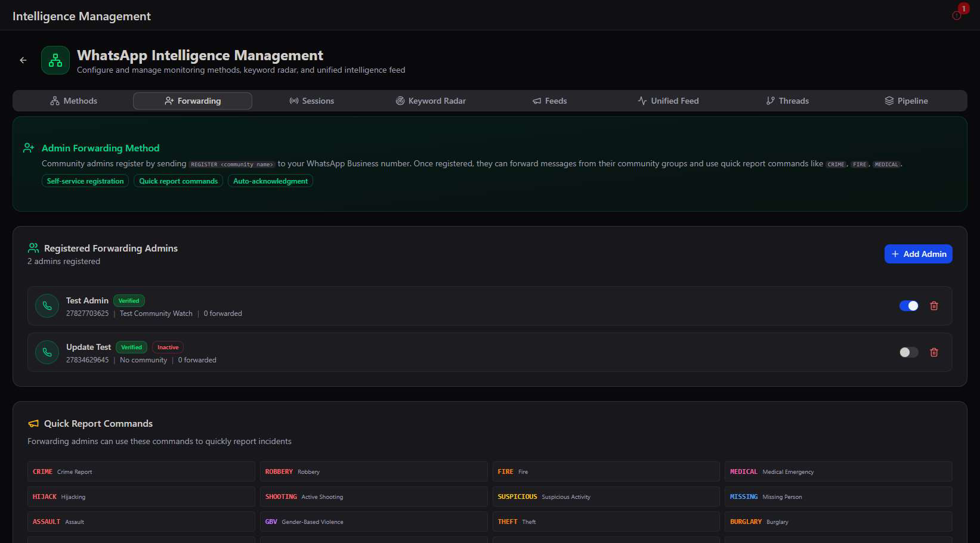Click the Registered Forwarding Admins users icon
This screenshot has width=980, height=543.
[x=33, y=248]
